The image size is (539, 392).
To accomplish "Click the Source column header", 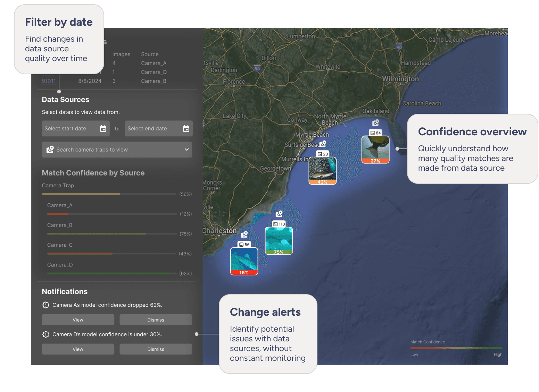I will pyautogui.click(x=150, y=54).
